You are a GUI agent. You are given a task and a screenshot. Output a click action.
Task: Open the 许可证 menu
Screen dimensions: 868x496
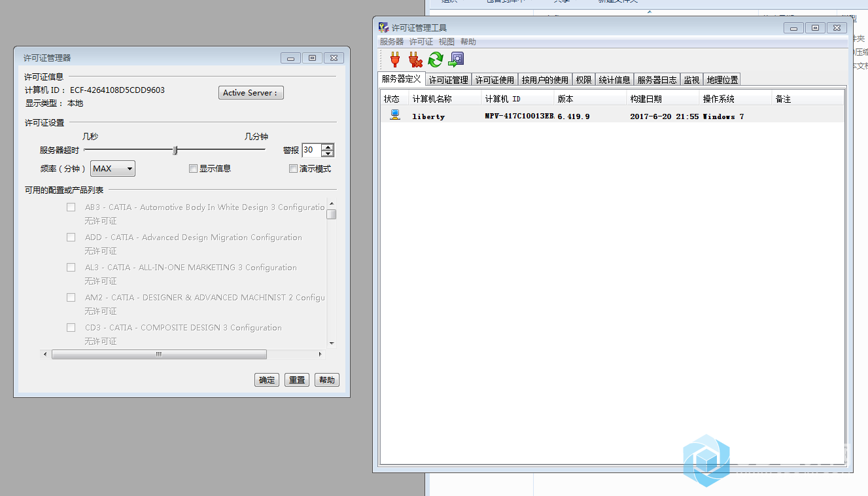[x=421, y=42]
